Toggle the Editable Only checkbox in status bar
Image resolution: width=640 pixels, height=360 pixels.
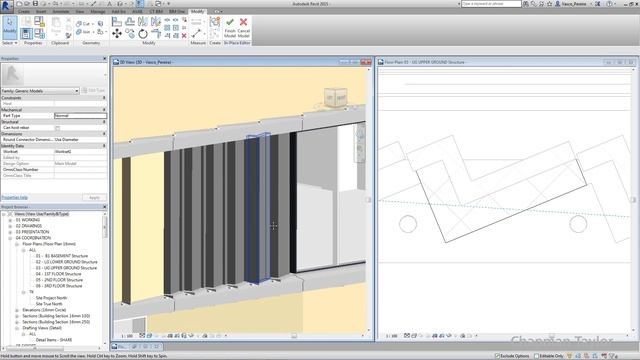[536, 356]
